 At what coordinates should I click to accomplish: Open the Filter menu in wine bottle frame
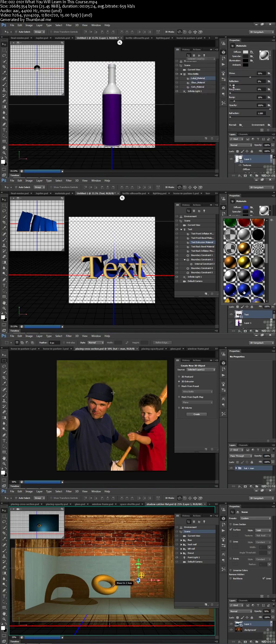69,25
